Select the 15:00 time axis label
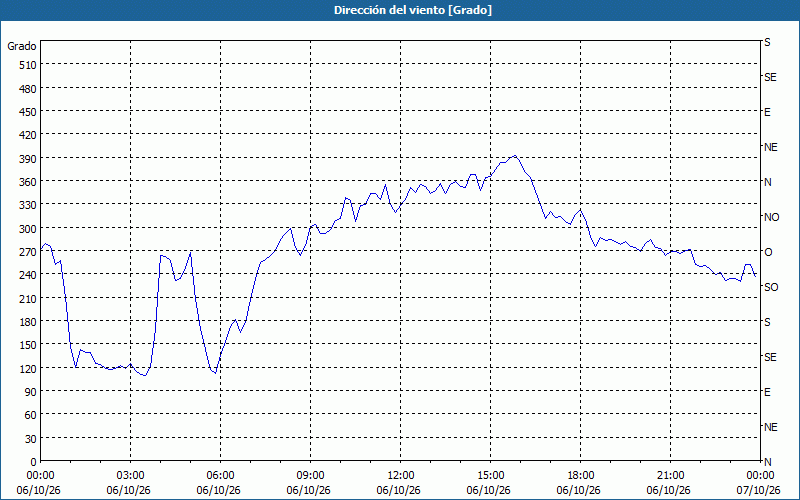Viewport: 800px width, 500px height. coord(490,475)
